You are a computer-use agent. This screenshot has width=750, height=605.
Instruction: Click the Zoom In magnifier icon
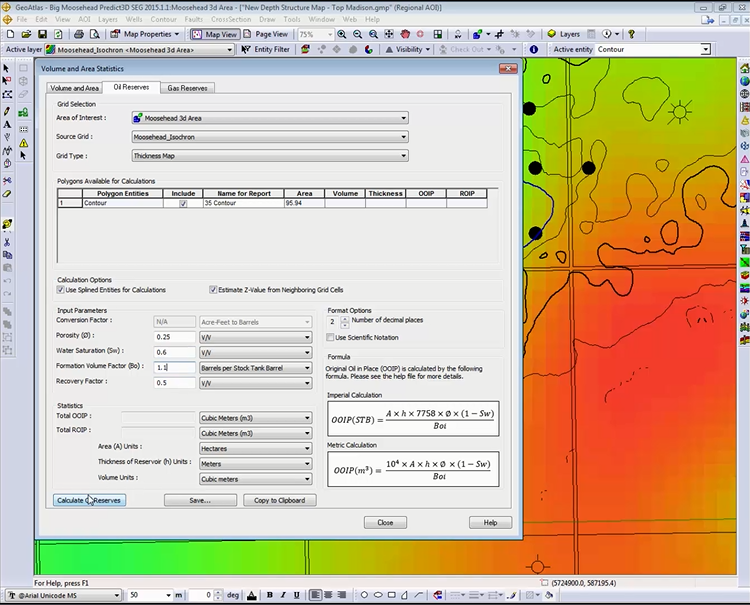[342, 34]
